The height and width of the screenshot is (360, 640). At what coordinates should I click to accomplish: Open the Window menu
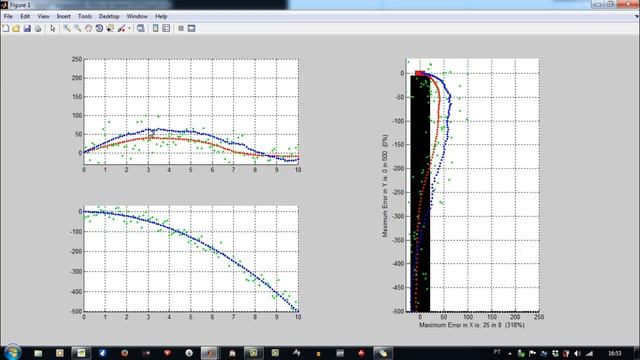pyautogui.click(x=137, y=16)
